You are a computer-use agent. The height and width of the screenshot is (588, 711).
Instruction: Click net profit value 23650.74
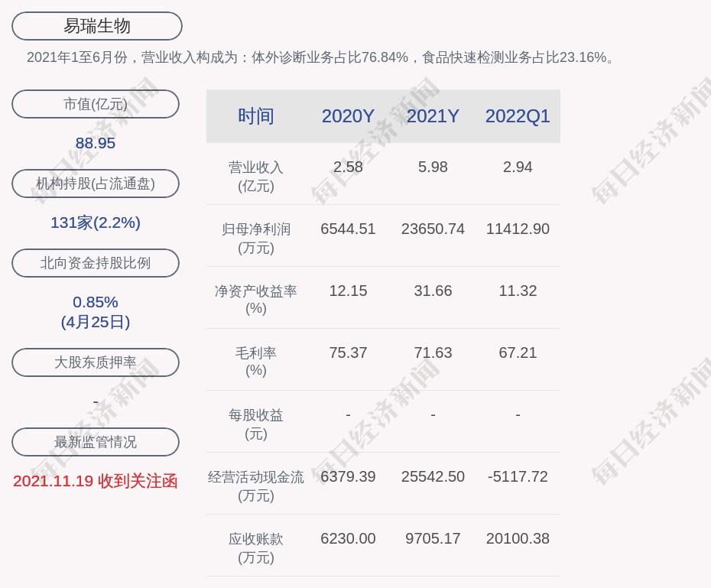coord(433,229)
